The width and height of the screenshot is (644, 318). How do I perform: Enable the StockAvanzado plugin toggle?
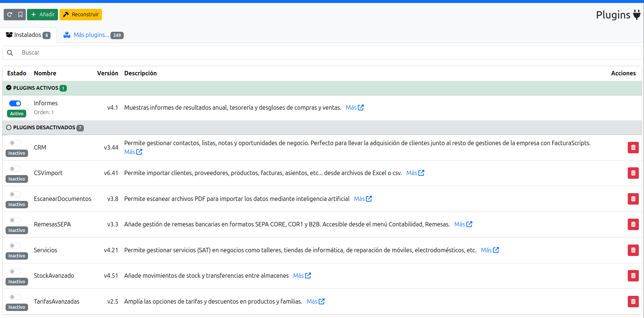click(15, 271)
